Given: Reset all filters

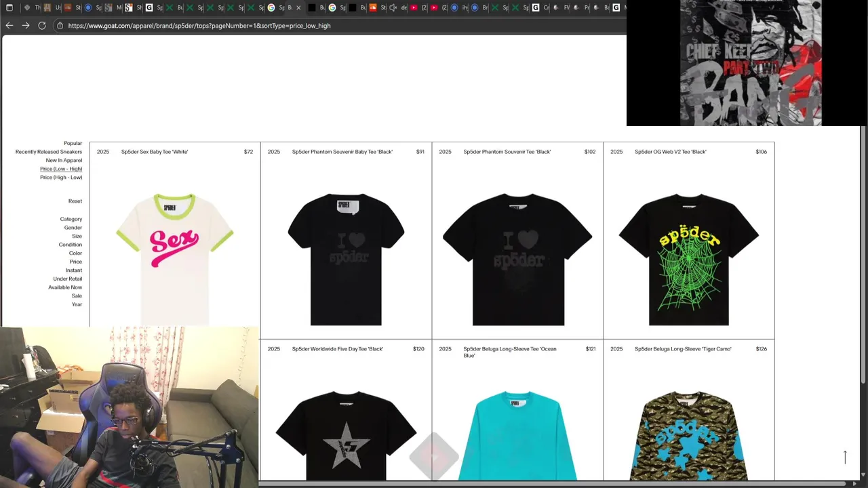Looking at the screenshot, I should coord(75,201).
